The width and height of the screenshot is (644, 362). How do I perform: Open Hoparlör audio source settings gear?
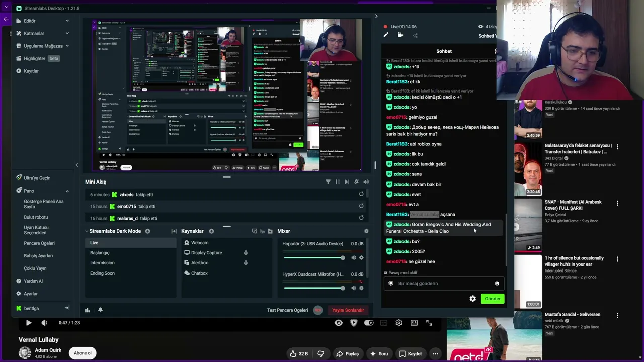click(x=361, y=258)
